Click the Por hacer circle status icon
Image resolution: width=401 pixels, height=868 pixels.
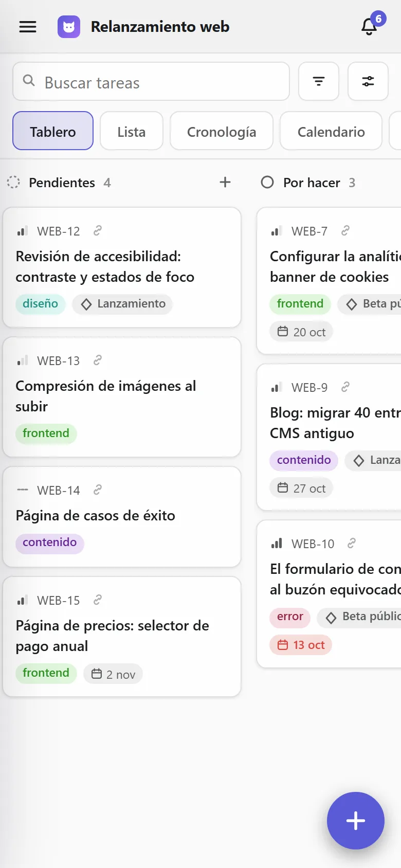[267, 182]
